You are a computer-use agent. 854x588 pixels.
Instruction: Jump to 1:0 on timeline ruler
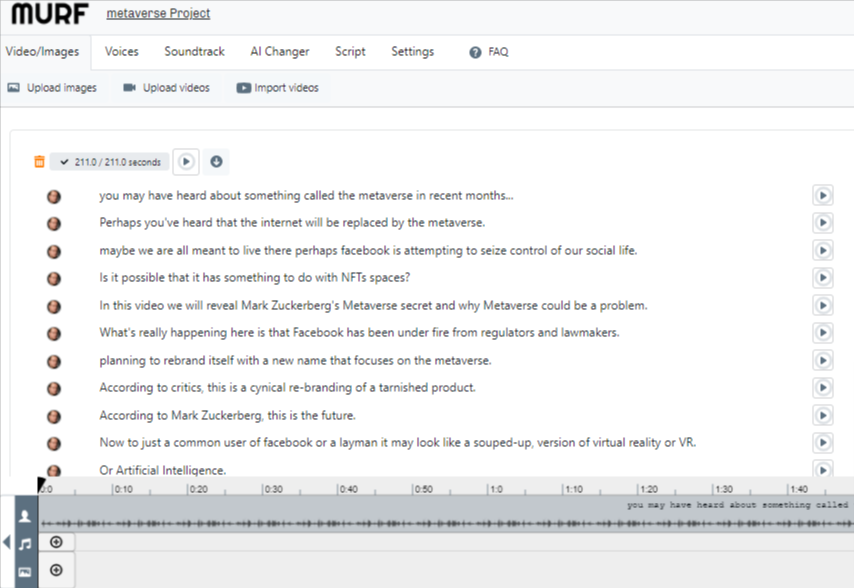[x=496, y=489]
